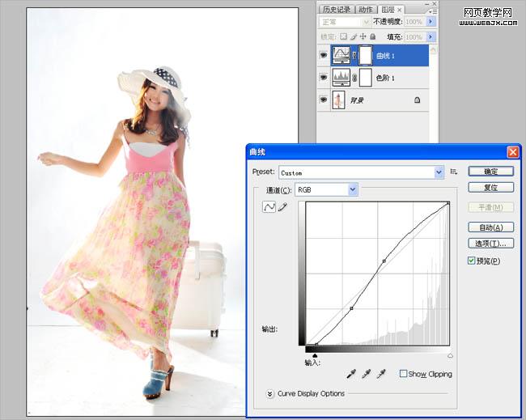Click the 背景 layer lock icon
Image resolution: width=526 pixels, height=420 pixels.
pos(417,100)
